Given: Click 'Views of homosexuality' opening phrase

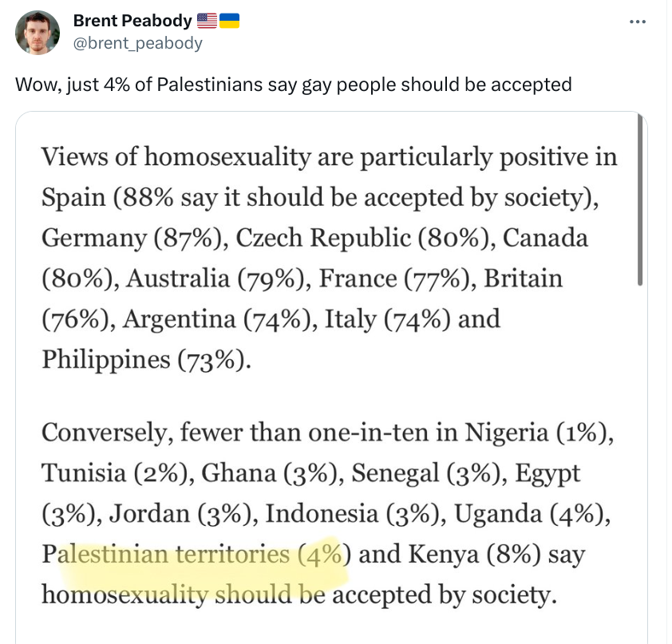Looking at the screenshot, I should [176, 156].
